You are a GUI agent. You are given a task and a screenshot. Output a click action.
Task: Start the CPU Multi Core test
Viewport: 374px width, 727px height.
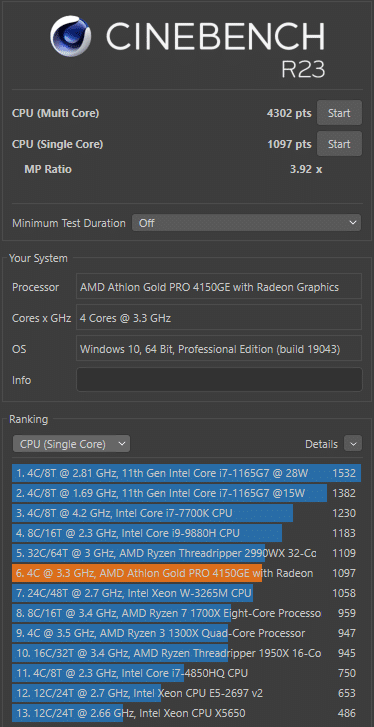(x=339, y=113)
